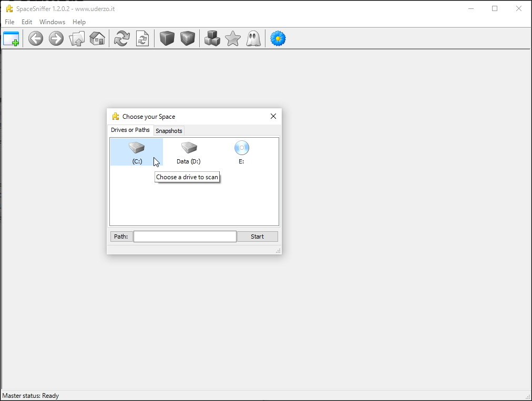Click the More Detail split cube icon
The width and height of the screenshot is (532, 401).
pyautogui.click(x=188, y=38)
